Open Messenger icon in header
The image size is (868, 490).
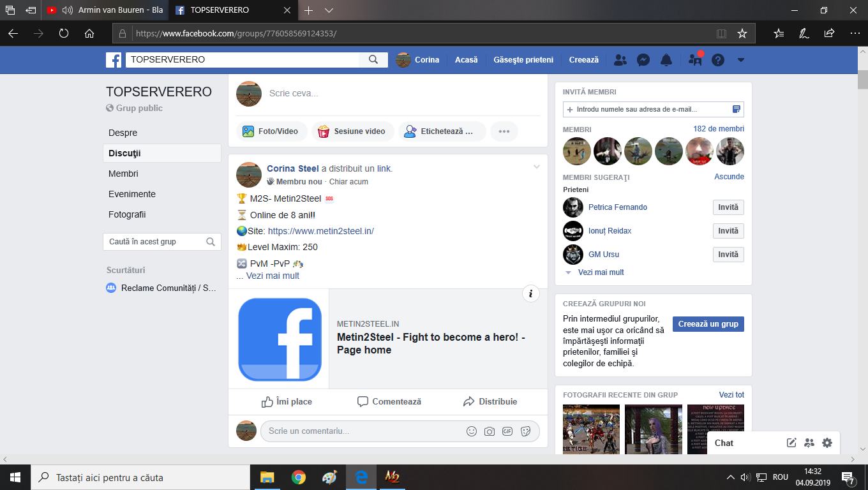pyautogui.click(x=643, y=60)
